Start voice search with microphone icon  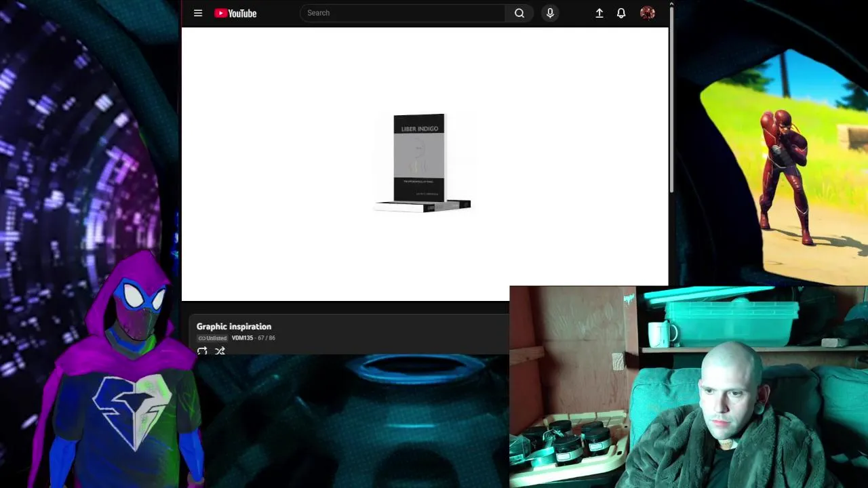(x=550, y=13)
